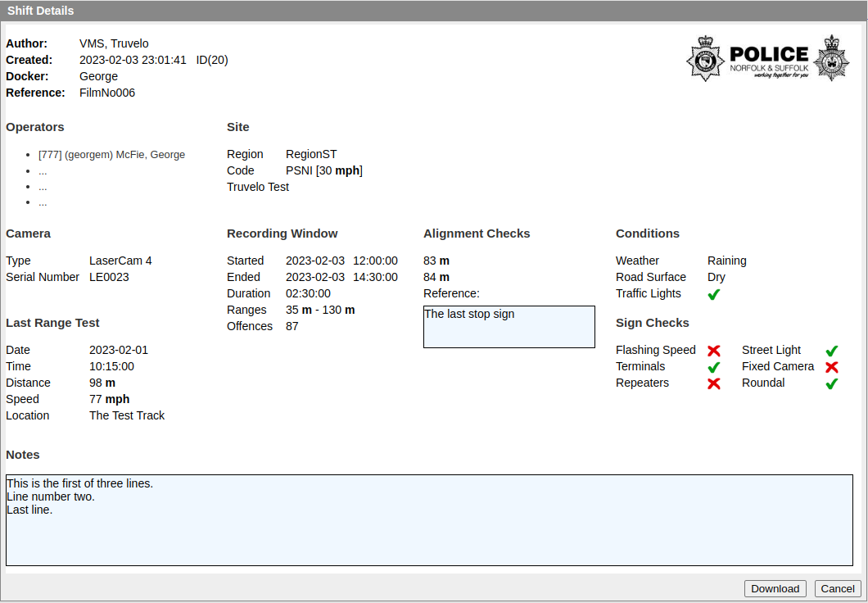
Task: Toggle the Terminals sign check mark
Action: [713, 367]
